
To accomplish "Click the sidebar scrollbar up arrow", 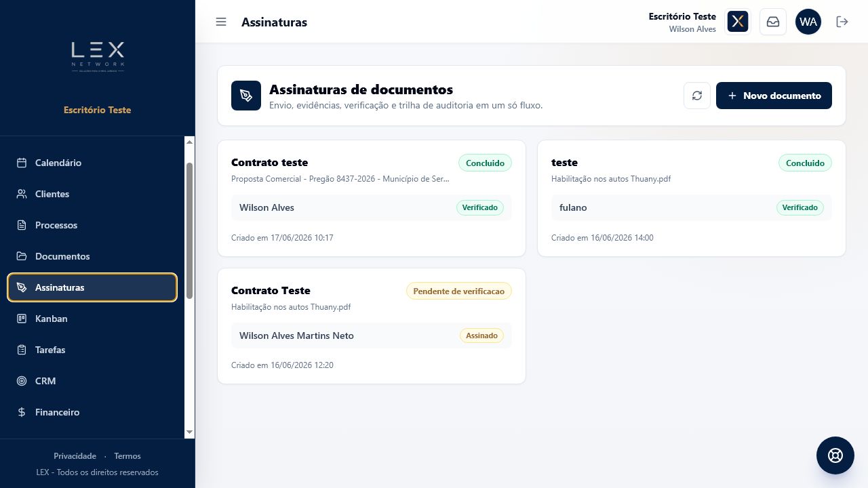I will click(x=189, y=142).
